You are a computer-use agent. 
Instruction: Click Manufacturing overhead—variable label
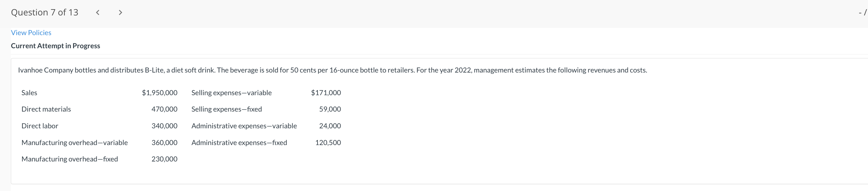coord(74,142)
